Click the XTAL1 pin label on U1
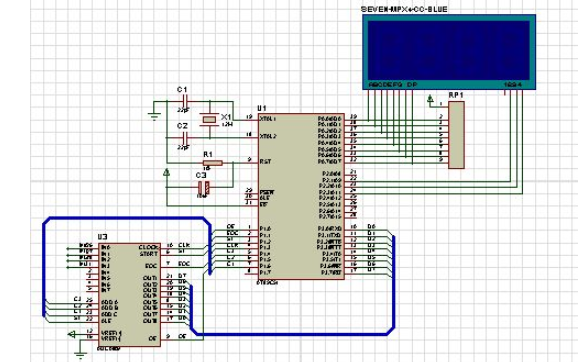580x362 pixels. click(x=267, y=119)
